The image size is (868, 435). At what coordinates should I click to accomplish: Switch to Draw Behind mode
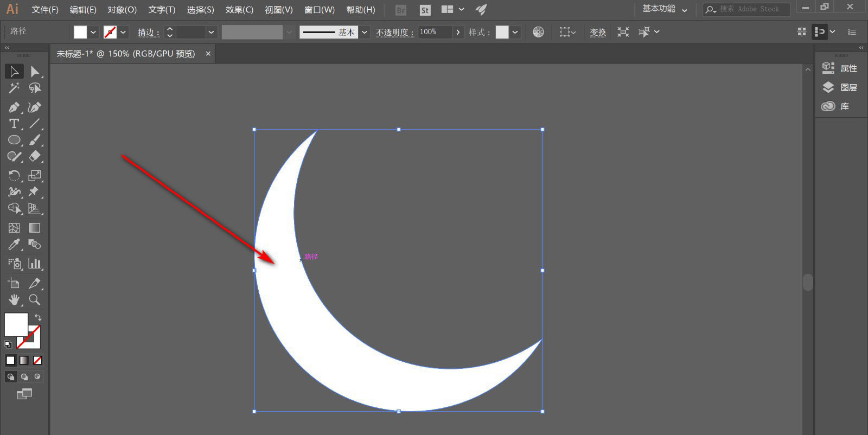tap(24, 376)
